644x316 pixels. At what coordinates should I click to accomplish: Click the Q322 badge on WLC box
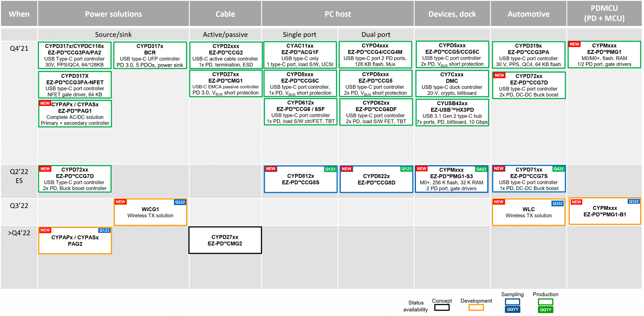tap(558, 203)
